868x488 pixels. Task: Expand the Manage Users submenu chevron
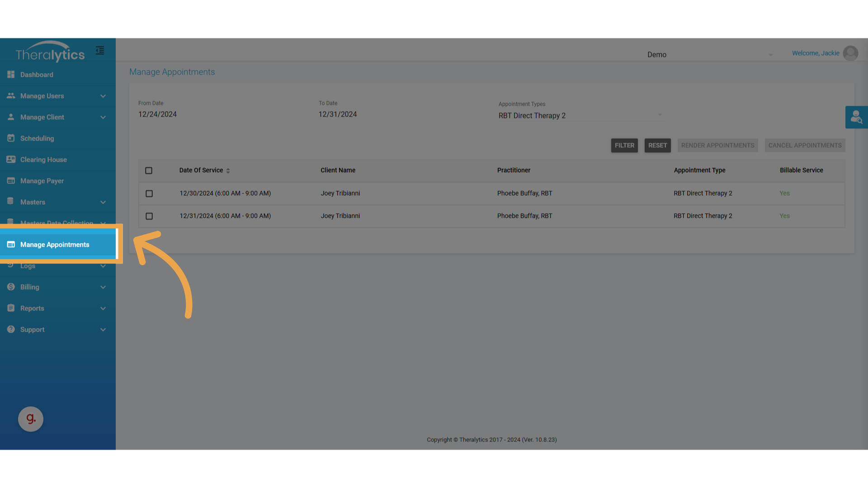pyautogui.click(x=103, y=96)
